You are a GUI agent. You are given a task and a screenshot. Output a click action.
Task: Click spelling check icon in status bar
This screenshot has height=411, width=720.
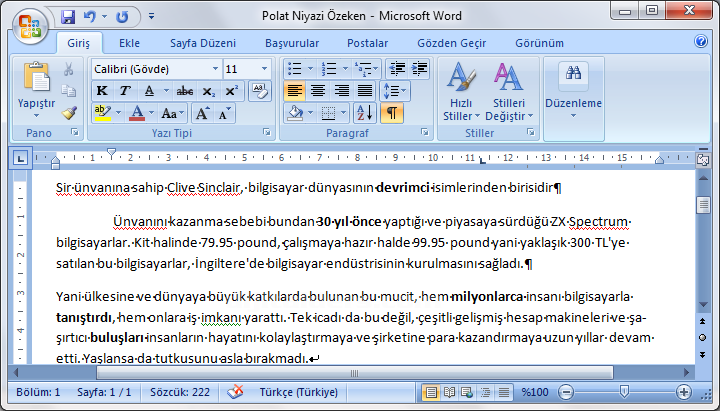pyautogui.click(x=235, y=392)
